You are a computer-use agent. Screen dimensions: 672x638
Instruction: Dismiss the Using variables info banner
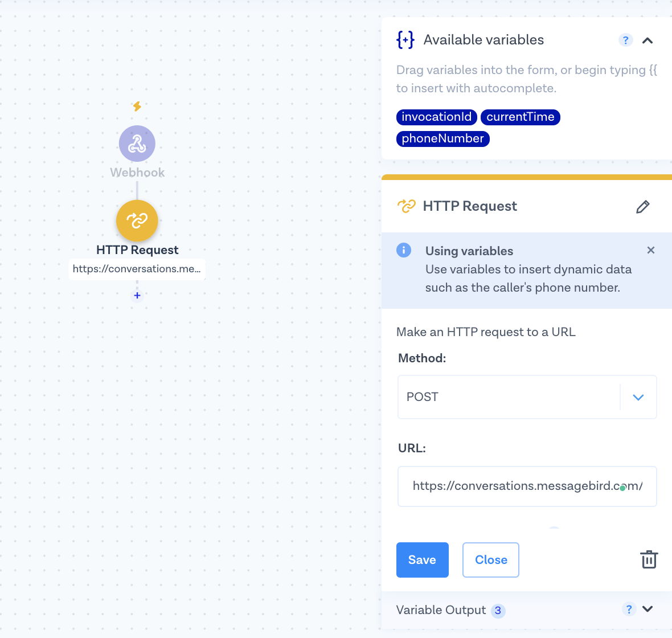pos(651,250)
